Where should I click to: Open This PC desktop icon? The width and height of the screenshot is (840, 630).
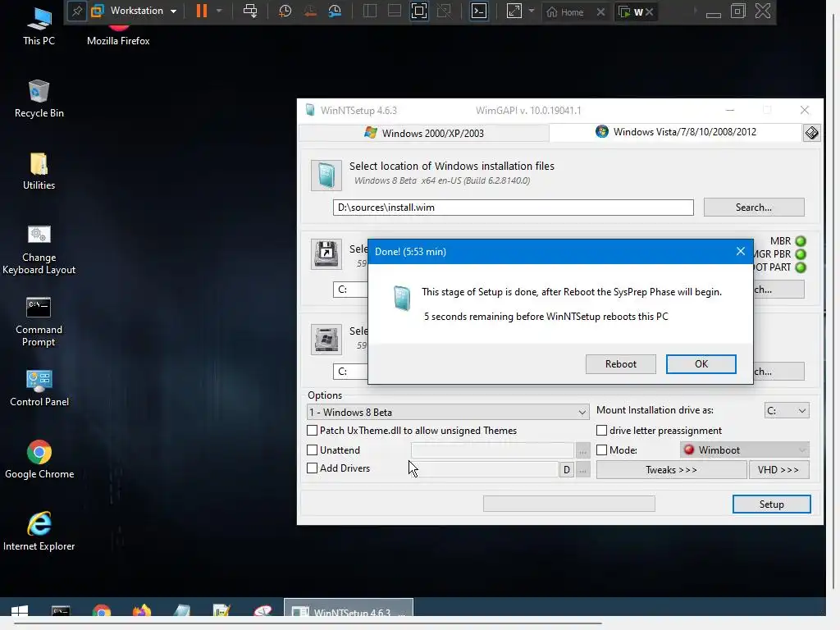coord(39,25)
